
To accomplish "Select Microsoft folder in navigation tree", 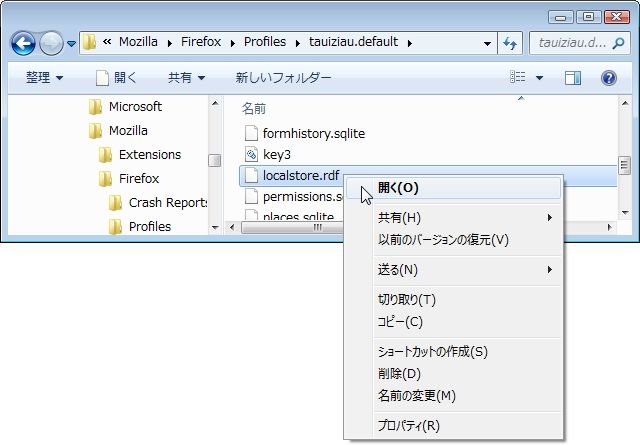I will (135, 107).
